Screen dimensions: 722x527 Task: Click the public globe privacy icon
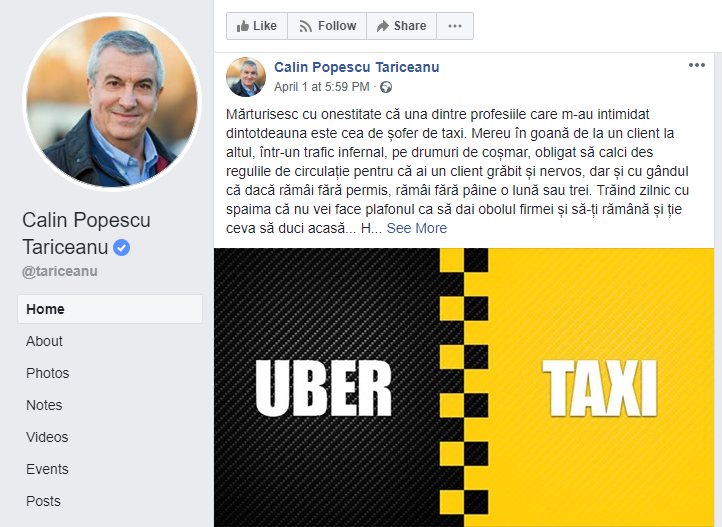(386, 87)
